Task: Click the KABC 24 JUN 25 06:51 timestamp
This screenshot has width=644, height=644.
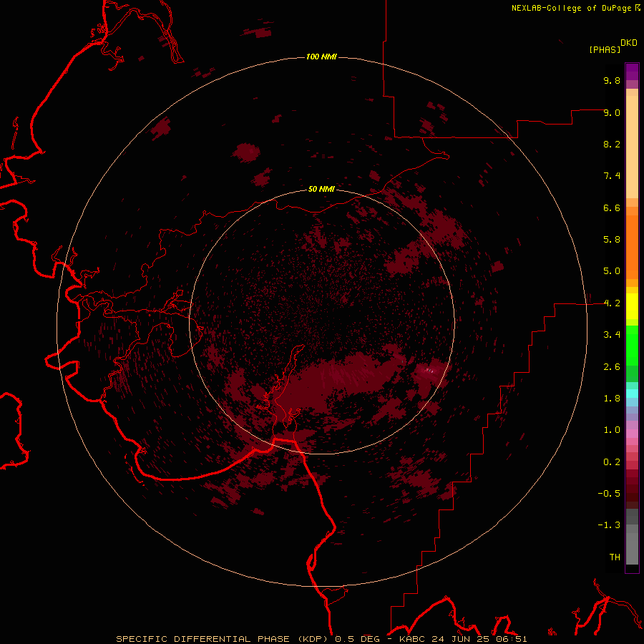Action: tap(463, 639)
